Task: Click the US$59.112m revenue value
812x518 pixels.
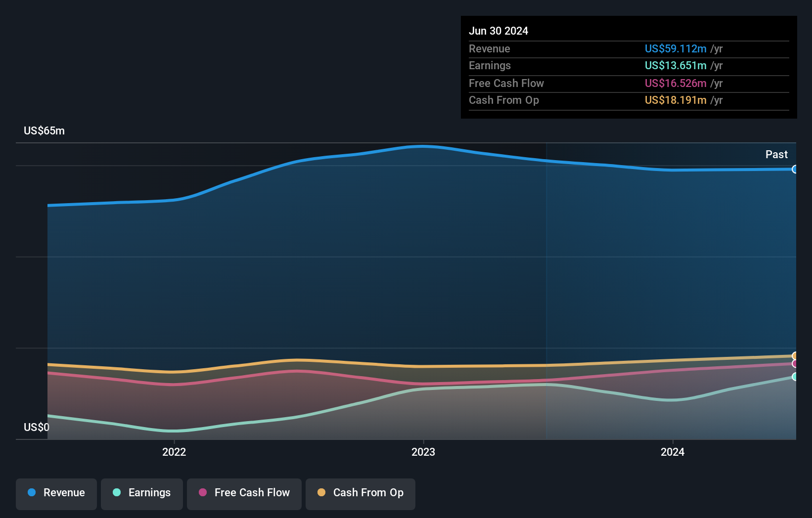Action: coord(676,48)
